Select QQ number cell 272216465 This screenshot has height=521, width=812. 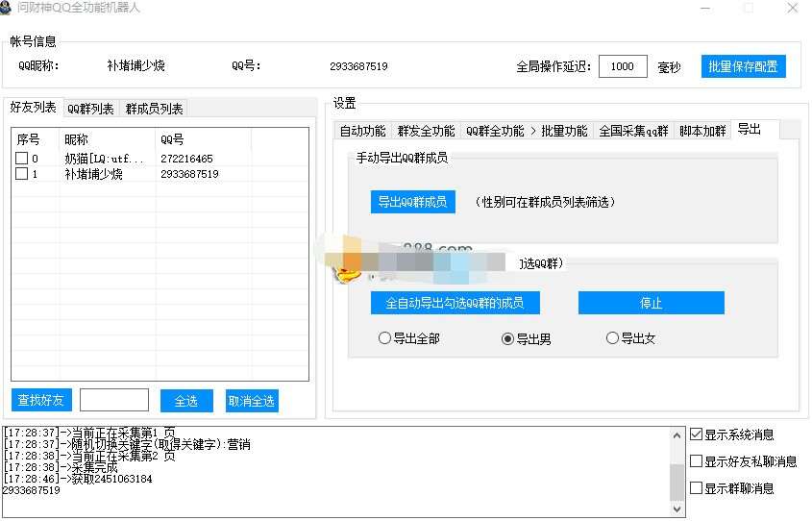point(186,159)
